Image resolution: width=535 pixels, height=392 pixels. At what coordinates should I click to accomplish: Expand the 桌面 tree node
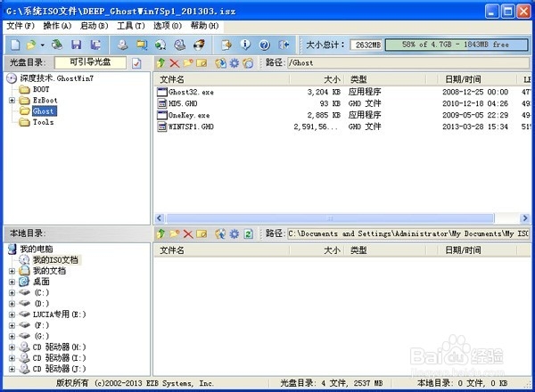pyautogui.click(x=12, y=282)
